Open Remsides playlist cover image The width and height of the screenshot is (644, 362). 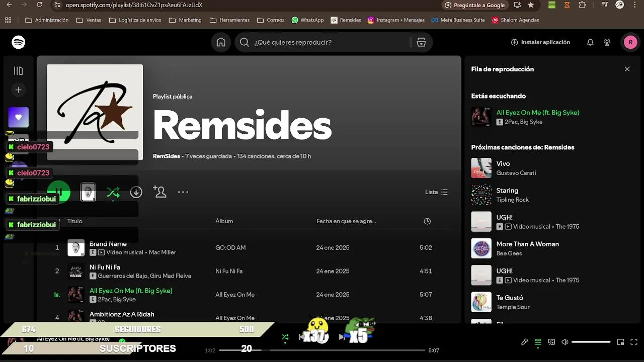(95, 112)
